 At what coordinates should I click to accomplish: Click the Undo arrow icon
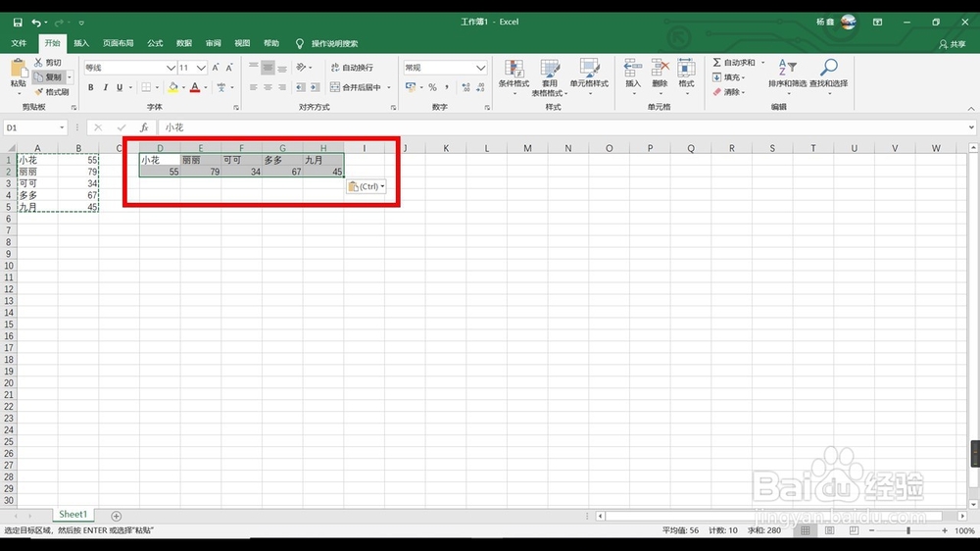tap(36, 23)
